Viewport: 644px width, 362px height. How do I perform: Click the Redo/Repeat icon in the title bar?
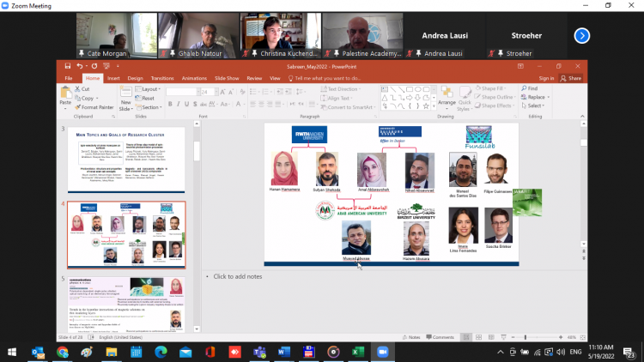tap(94, 66)
